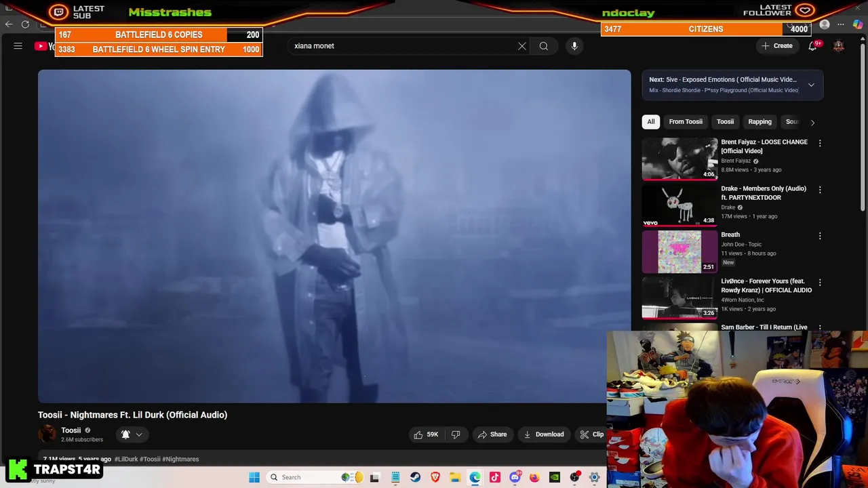Click the 2.6M subscribers text
The height and width of the screenshot is (488, 868).
click(82, 440)
